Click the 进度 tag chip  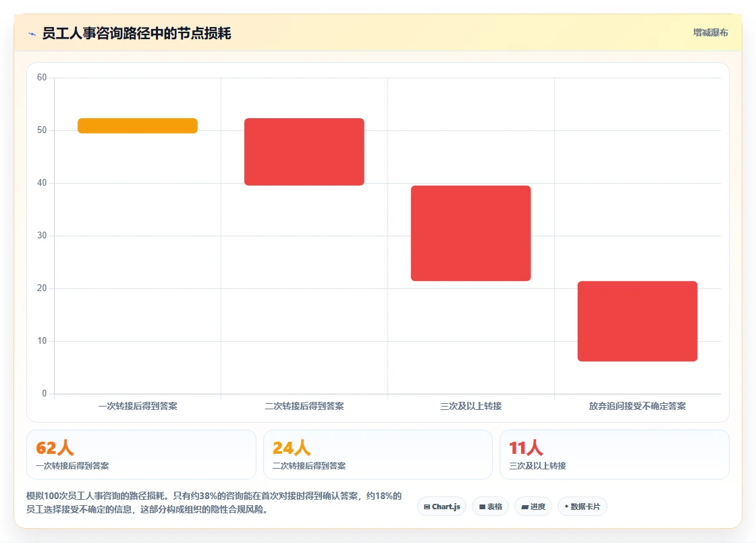coord(533,507)
